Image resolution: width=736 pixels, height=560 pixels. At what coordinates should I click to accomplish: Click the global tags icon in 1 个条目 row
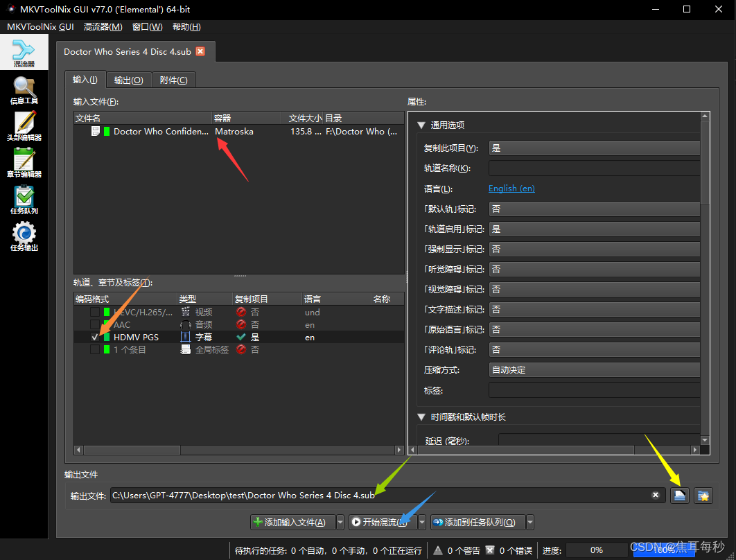(186, 349)
